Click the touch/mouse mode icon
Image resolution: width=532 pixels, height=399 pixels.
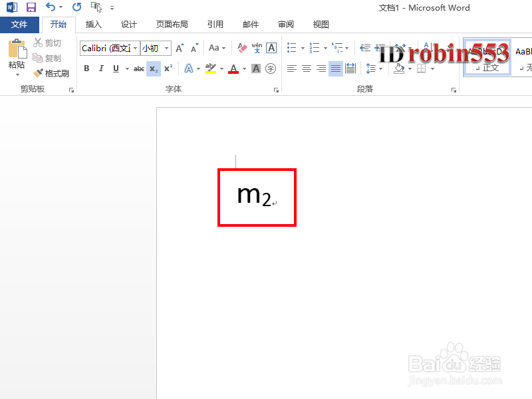point(96,7)
